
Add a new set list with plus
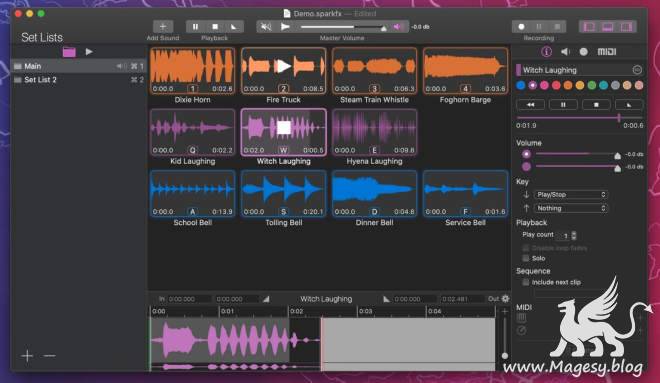point(27,356)
